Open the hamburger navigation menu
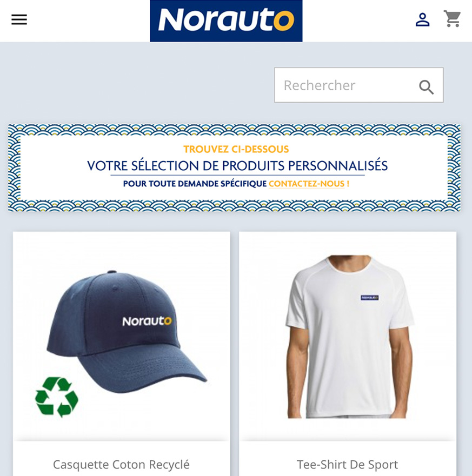 click(19, 20)
